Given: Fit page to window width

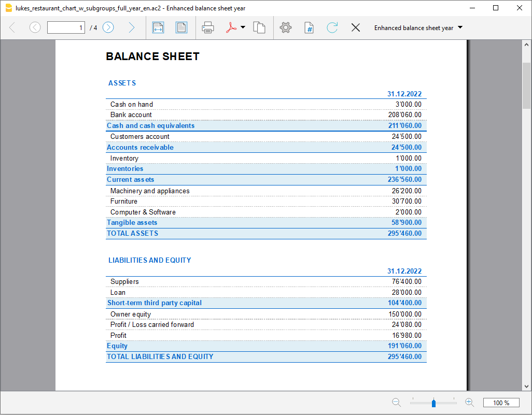Looking at the screenshot, I should [x=158, y=27].
